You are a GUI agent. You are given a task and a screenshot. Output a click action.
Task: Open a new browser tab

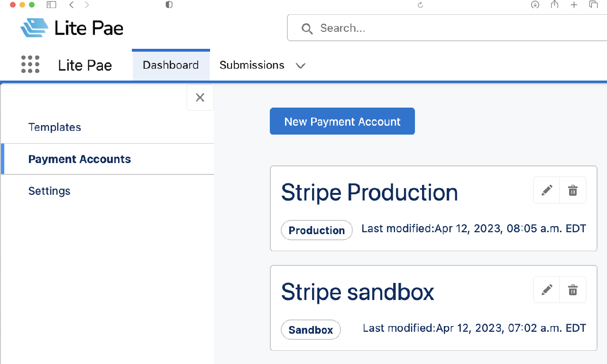pyautogui.click(x=574, y=5)
